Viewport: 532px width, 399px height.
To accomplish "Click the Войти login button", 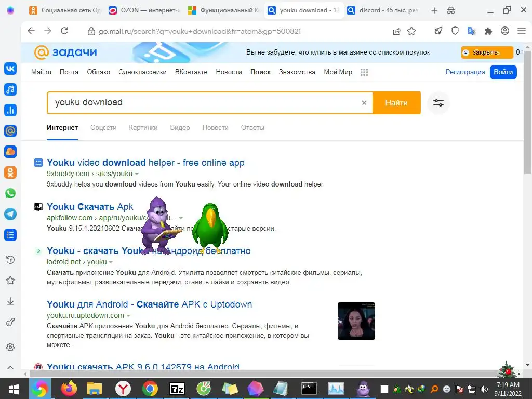I will pos(503,72).
